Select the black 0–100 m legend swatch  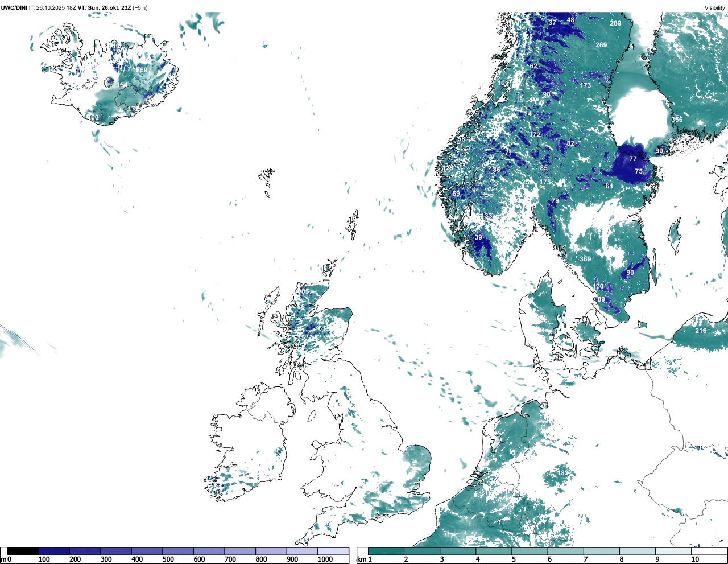click(x=23, y=551)
